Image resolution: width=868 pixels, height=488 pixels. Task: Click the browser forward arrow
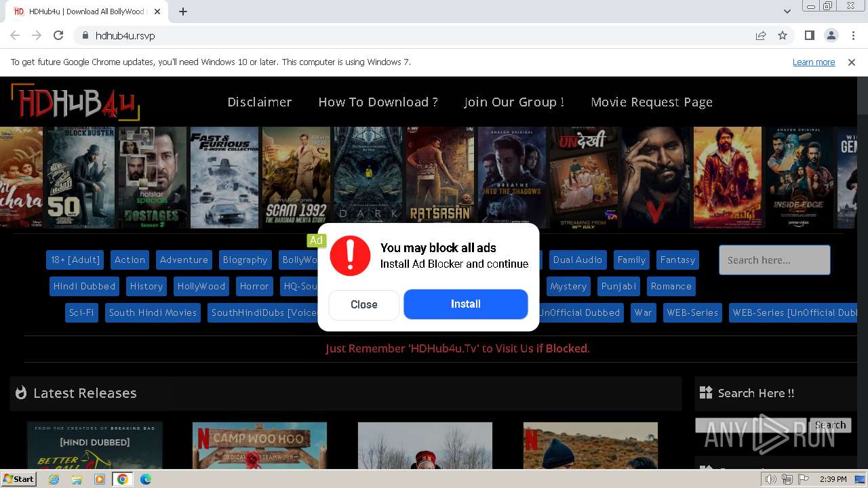37,35
